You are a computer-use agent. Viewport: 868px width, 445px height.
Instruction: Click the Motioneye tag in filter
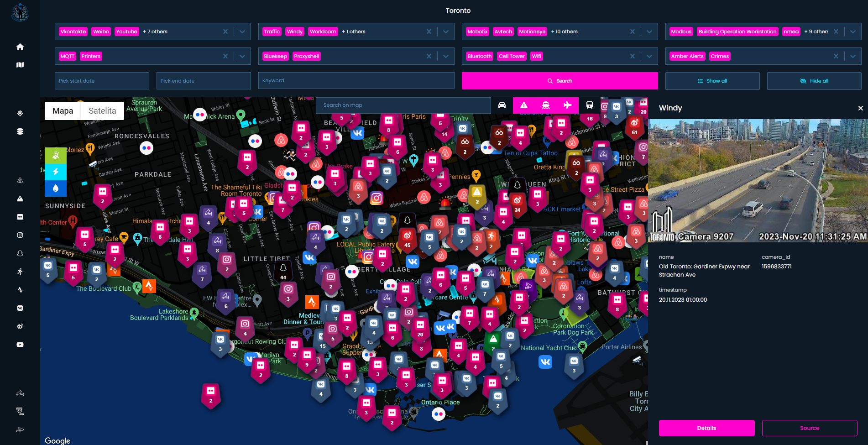pos(532,31)
